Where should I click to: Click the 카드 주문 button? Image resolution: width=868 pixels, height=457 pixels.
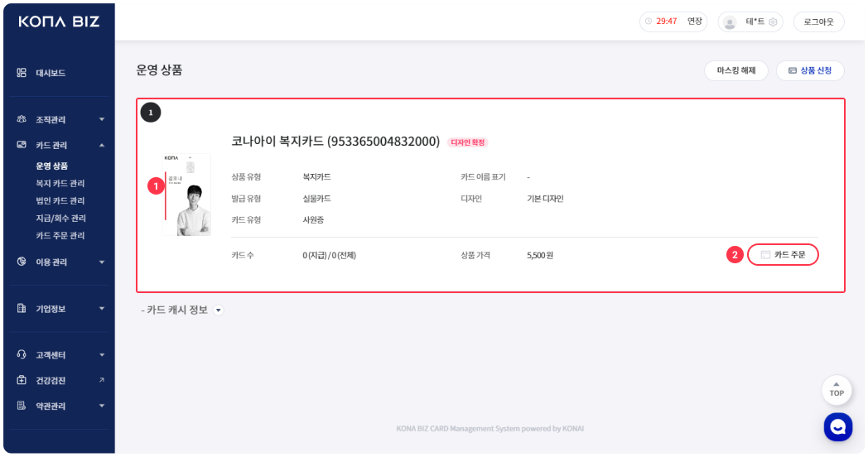(x=783, y=254)
